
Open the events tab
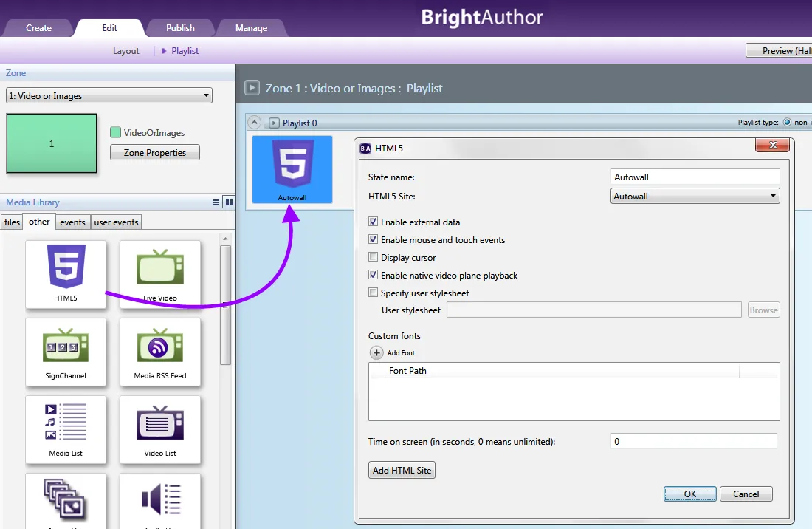(72, 222)
